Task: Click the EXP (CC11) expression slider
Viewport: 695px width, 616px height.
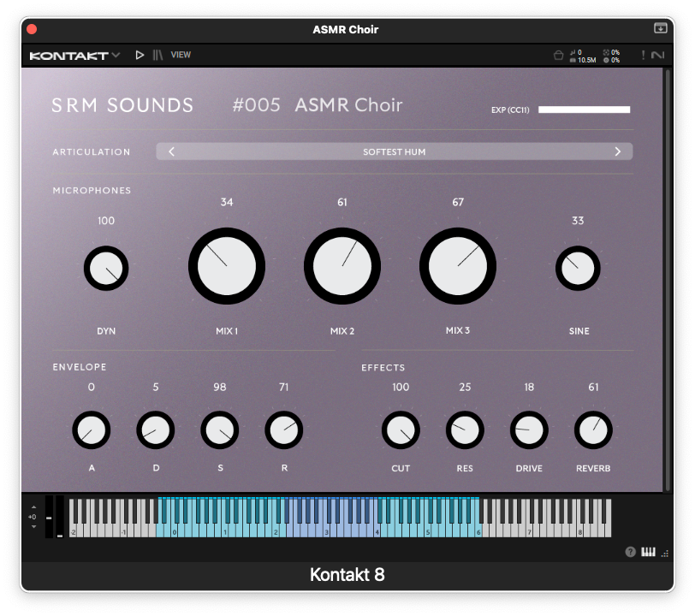Action: pyautogui.click(x=584, y=110)
